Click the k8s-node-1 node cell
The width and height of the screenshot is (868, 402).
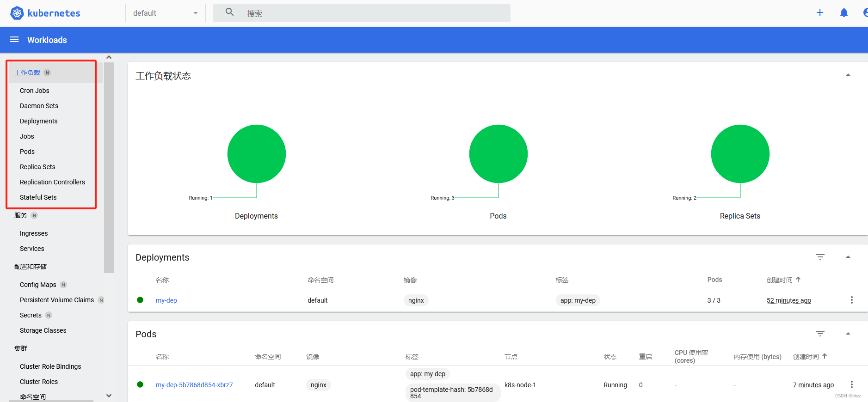pos(520,385)
